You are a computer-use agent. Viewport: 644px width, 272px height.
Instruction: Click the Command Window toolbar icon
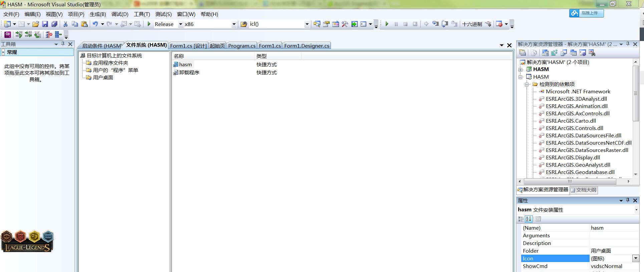(x=363, y=24)
